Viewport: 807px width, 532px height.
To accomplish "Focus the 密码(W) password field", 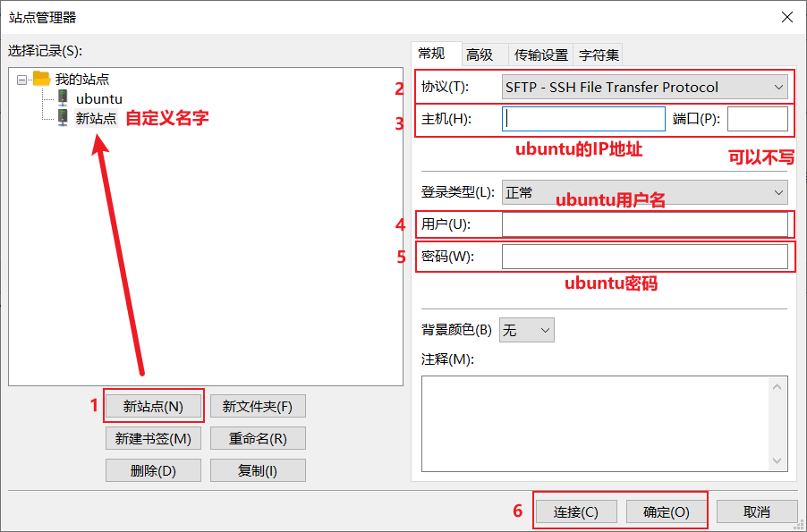I will tap(645, 257).
